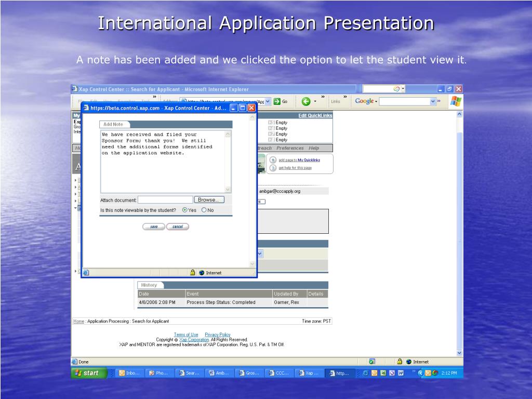Screen dimensions: 532x399
Task: Click the Internet Explorer quick launch icon
Action: (x=365, y=373)
